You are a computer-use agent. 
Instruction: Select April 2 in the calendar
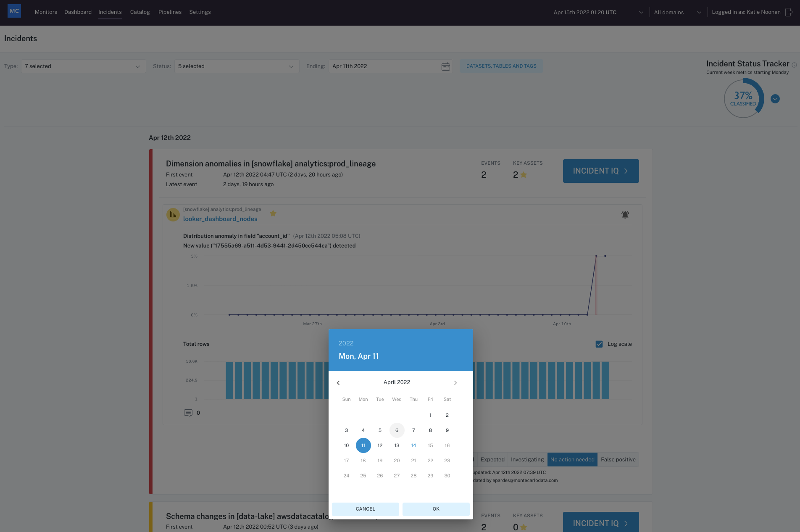tap(447, 415)
